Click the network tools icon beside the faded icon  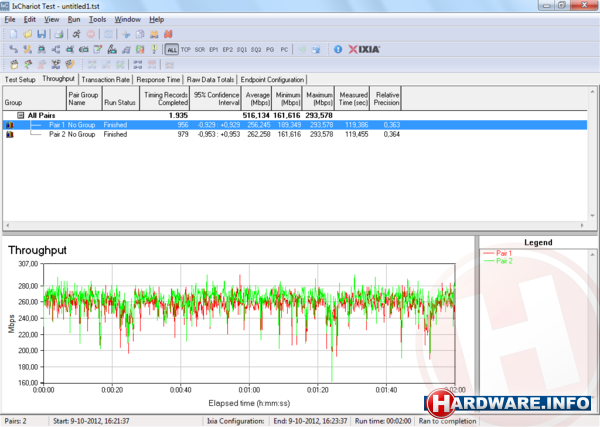click(56, 64)
